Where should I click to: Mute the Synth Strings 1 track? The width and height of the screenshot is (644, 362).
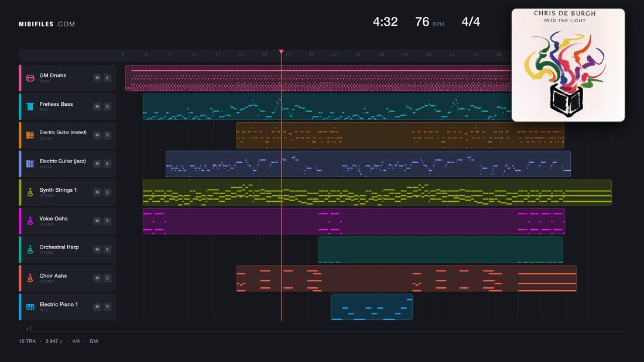pyautogui.click(x=97, y=192)
